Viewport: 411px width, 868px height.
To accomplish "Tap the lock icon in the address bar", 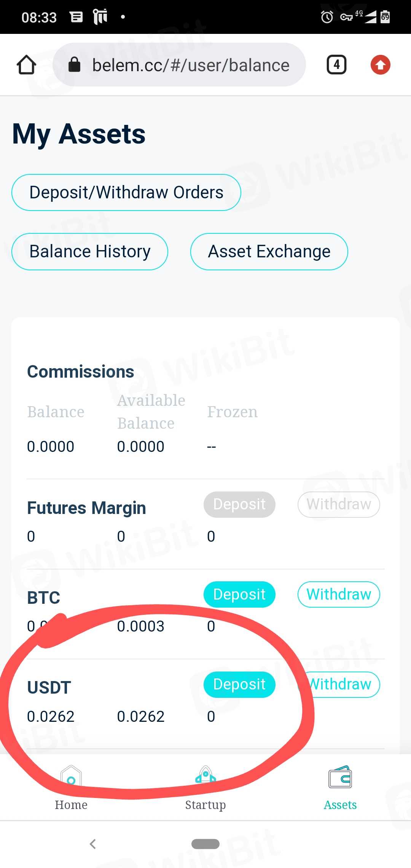I will coord(74,65).
